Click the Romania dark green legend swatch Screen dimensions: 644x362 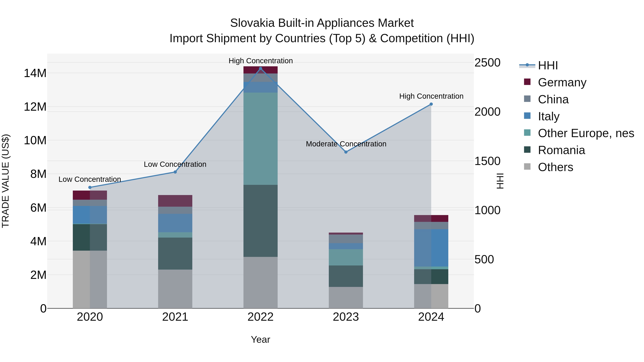[x=527, y=150]
